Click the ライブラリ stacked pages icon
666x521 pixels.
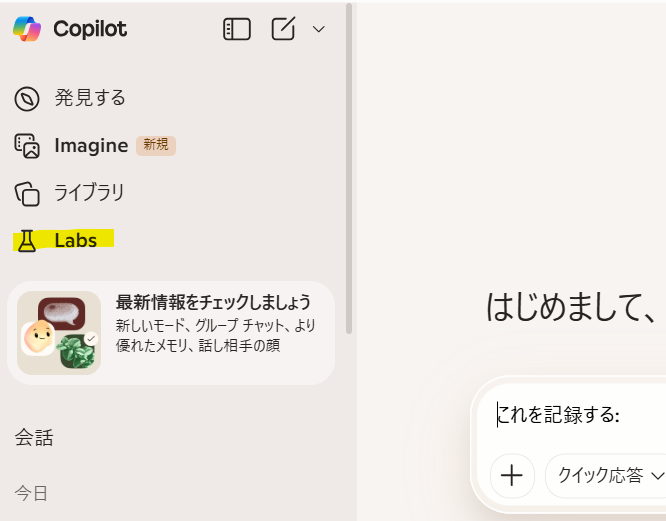click(x=27, y=192)
